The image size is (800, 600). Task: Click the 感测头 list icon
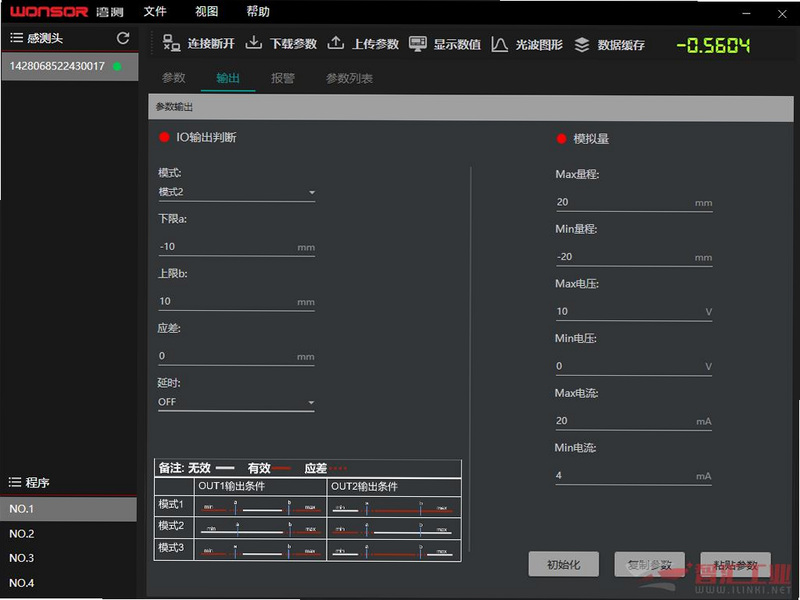tap(16, 37)
